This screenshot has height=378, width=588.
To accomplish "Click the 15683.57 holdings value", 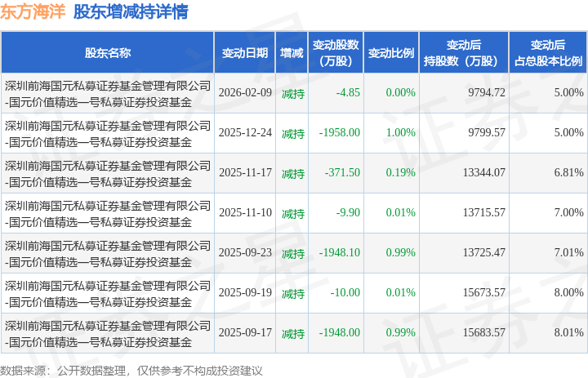I will coord(484,332).
